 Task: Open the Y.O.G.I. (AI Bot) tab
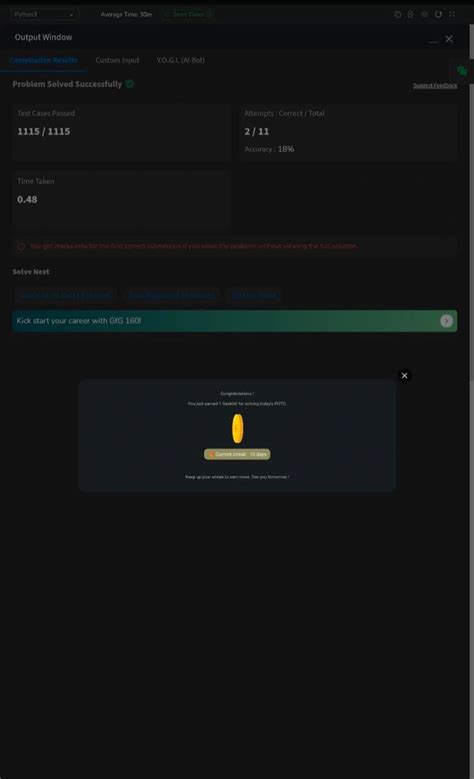[x=180, y=60]
